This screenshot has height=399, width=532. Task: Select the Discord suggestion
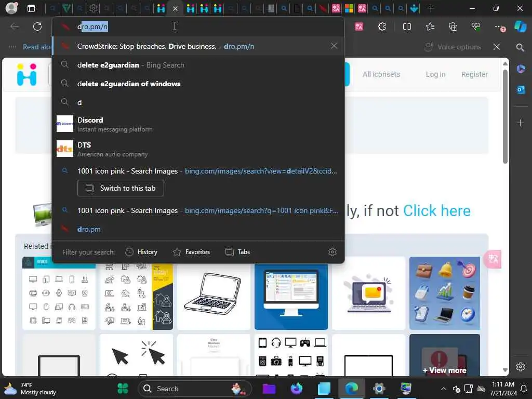click(x=198, y=124)
